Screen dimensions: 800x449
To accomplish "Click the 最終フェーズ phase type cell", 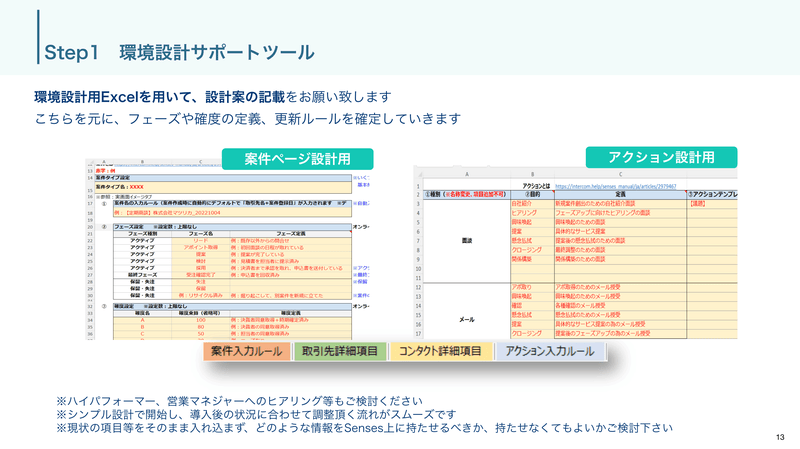I will [142, 275].
